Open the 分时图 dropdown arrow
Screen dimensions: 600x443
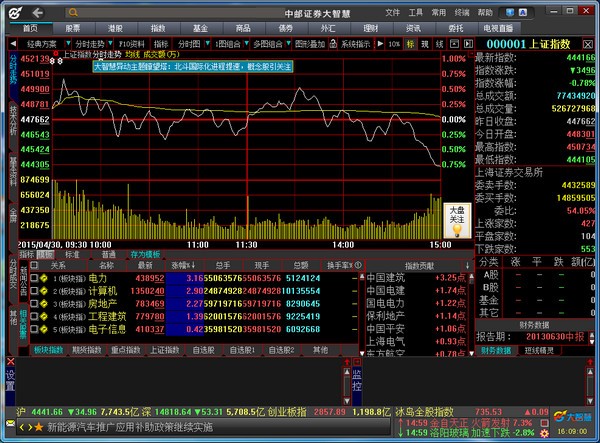coord(207,44)
